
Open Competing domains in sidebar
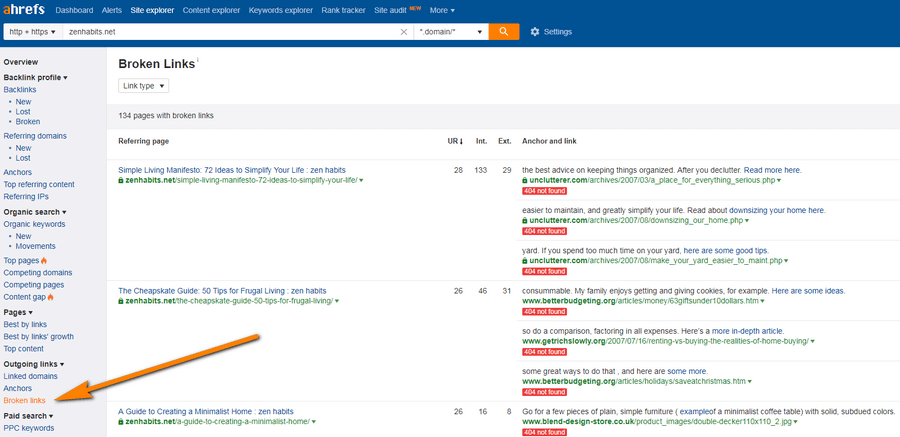(38, 273)
